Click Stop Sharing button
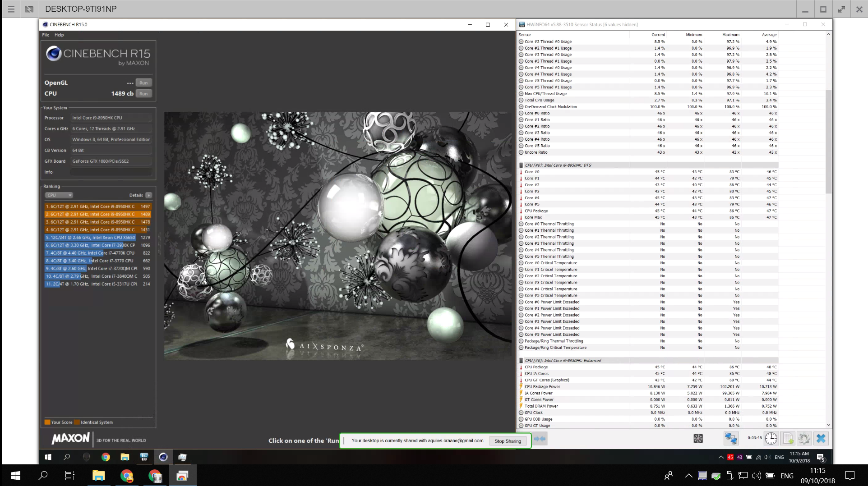Screen dimensions: 868x486 click(x=508, y=441)
